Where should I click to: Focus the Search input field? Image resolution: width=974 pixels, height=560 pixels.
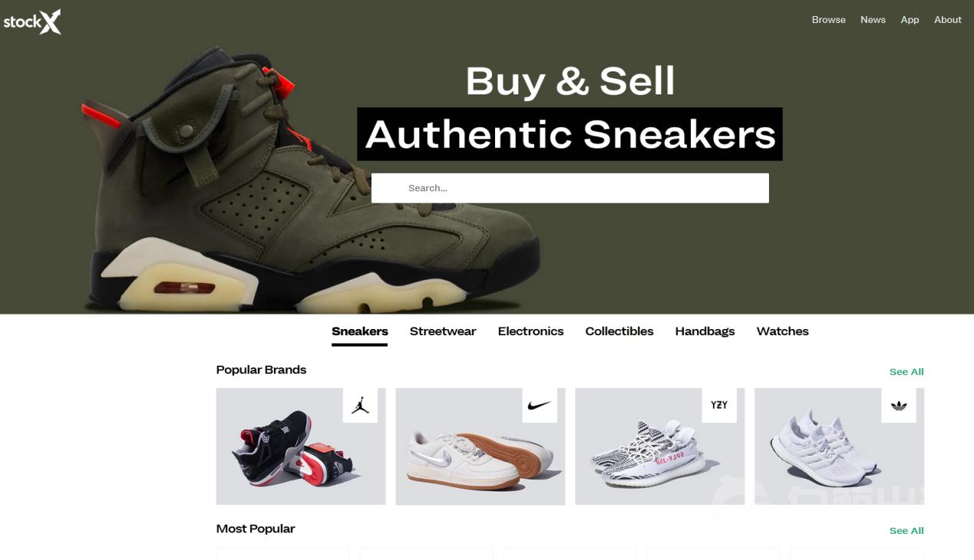coord(570,188)
